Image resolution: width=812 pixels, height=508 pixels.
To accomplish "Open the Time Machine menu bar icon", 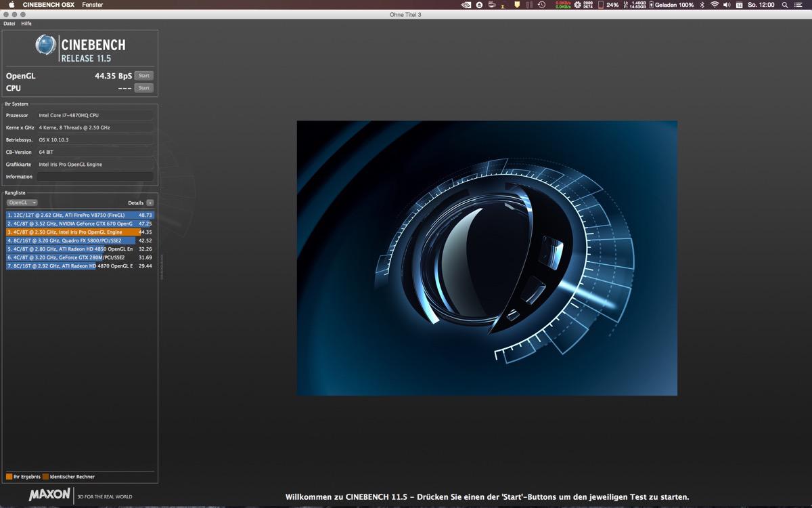I will (x=541, y=5).
